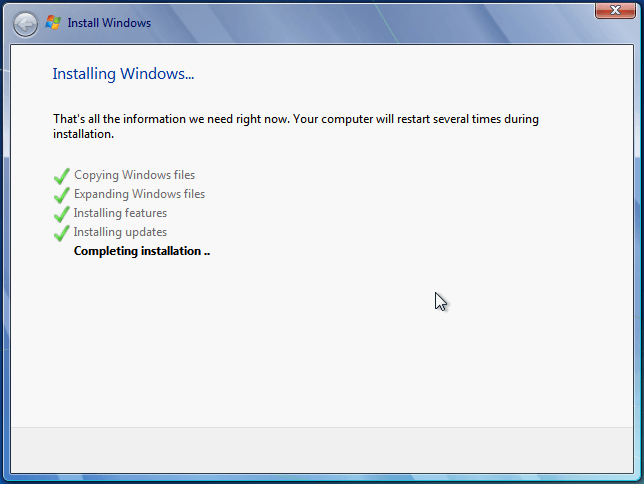Image resolution: width=644 pixels, height=484 pixels.
Task: Click the 'Installing Windows...' heading
Action: [x=123, y=74]
